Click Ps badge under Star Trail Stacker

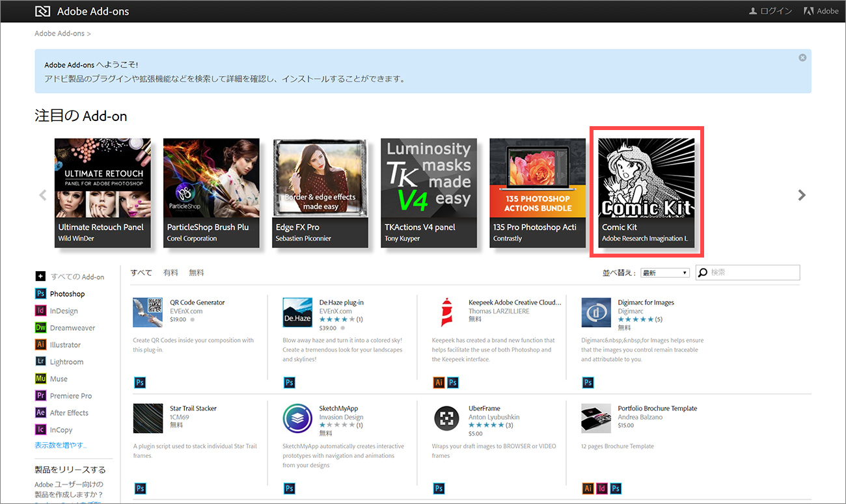139,488
